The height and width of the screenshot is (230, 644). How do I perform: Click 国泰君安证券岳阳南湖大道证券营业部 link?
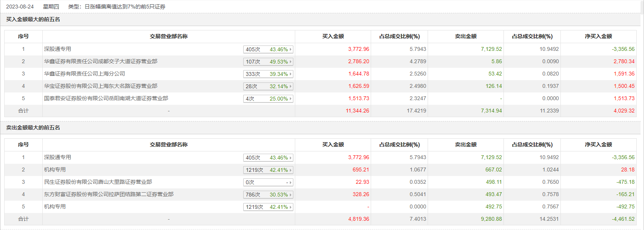tap(106, 98)
